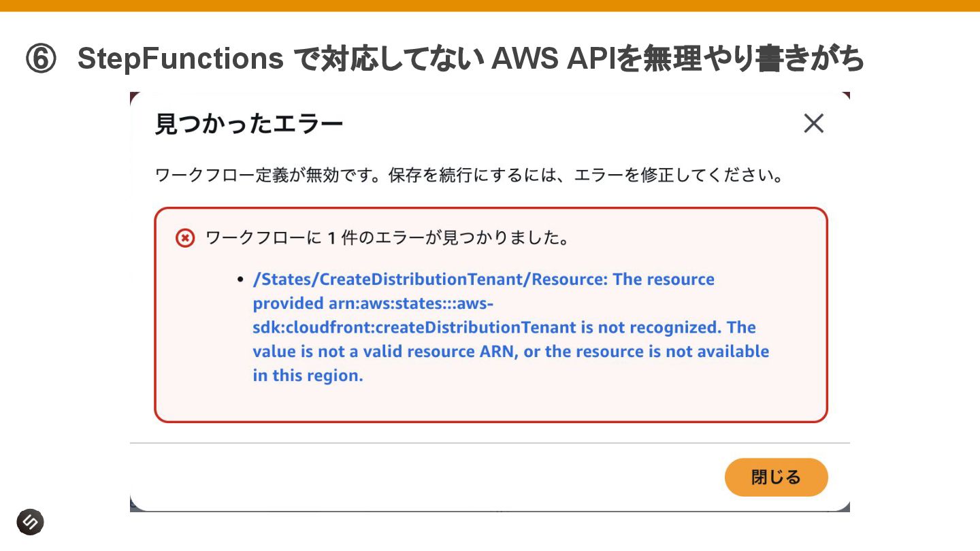Click the red error circle icon
Screen dimensions: 980x551
[x=185, y=238]
